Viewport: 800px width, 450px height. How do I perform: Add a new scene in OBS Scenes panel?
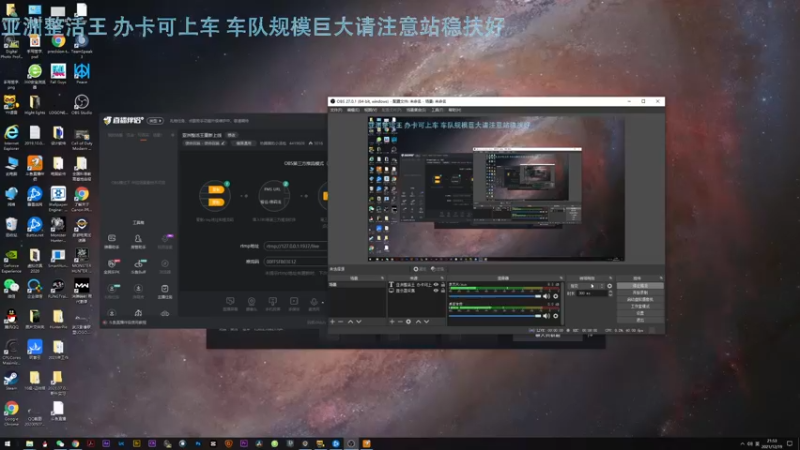333,322
